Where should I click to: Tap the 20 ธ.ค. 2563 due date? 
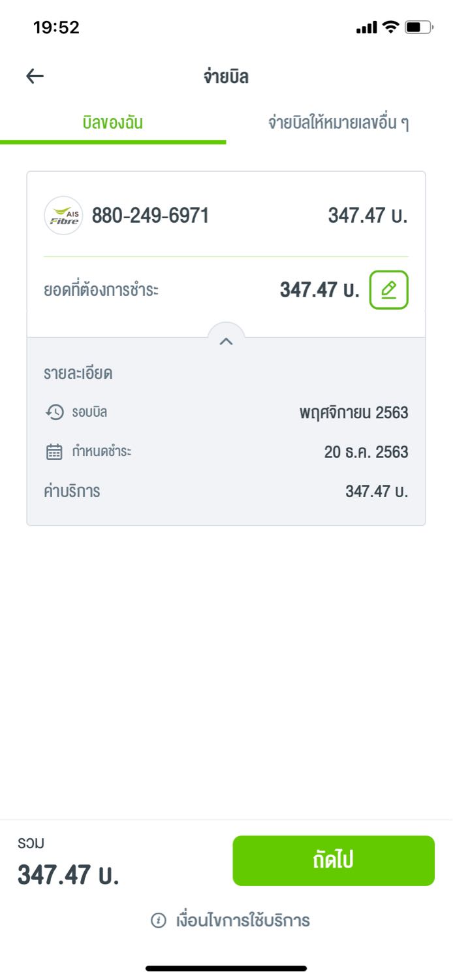click(366, 452)
